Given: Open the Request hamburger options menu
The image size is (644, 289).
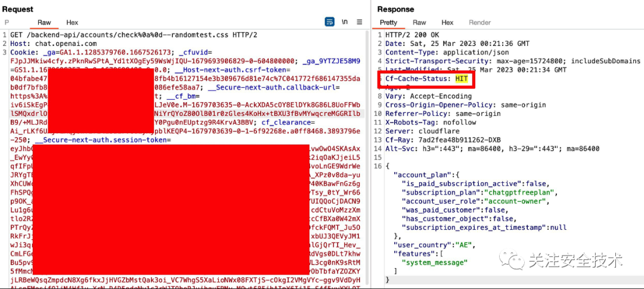Looking at the screenshot, I should [x=360, y=22].
